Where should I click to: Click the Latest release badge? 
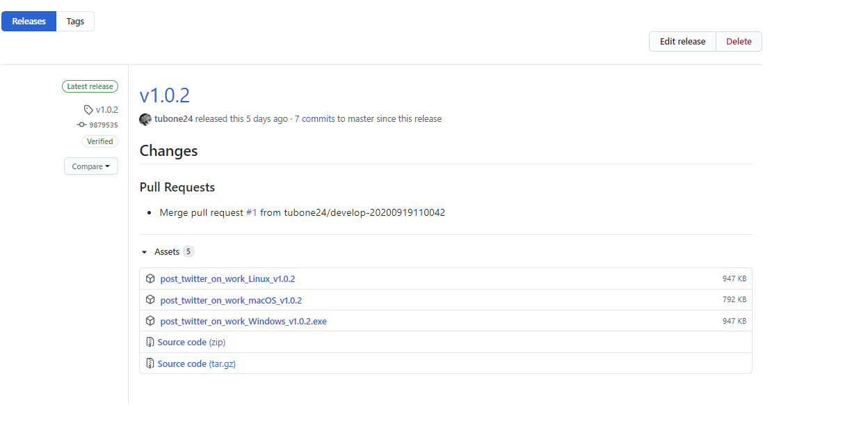pos(90,86)
